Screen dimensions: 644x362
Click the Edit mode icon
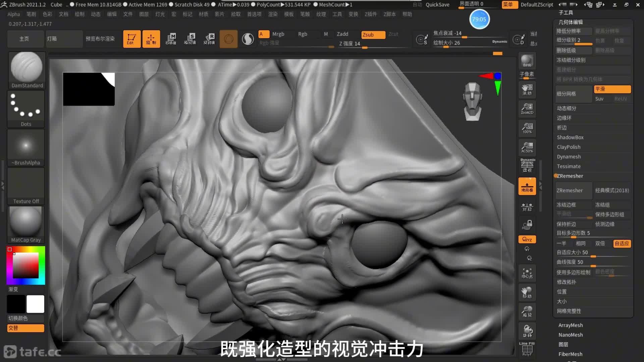pyautogui.click(x=131, y=39)
